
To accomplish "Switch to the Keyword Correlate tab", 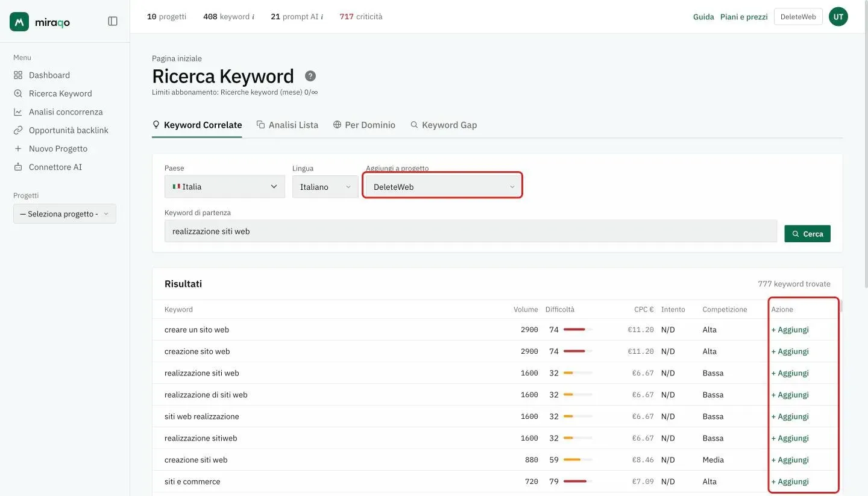I will click(197, 125).
